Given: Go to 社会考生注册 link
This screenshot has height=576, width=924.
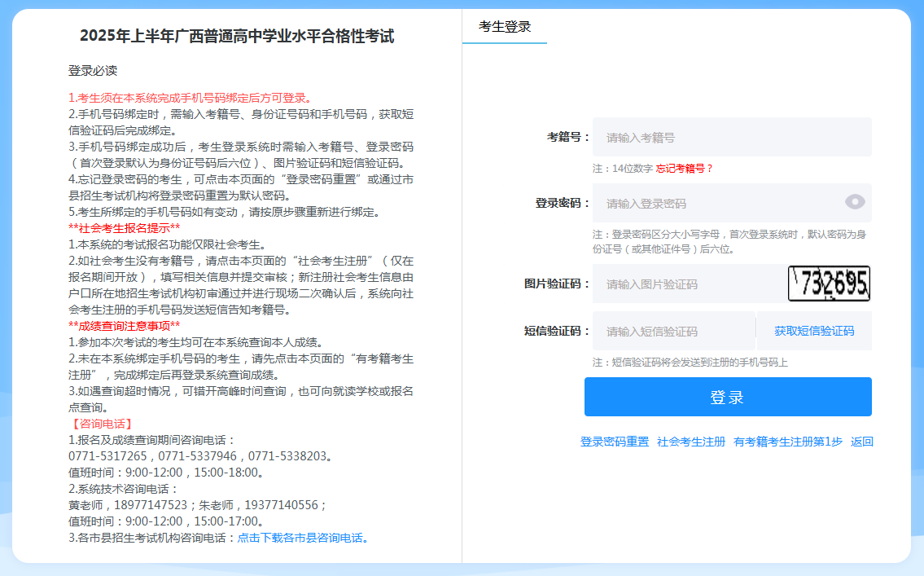Looking at the screenshot, I should click(x=690, y=442).
